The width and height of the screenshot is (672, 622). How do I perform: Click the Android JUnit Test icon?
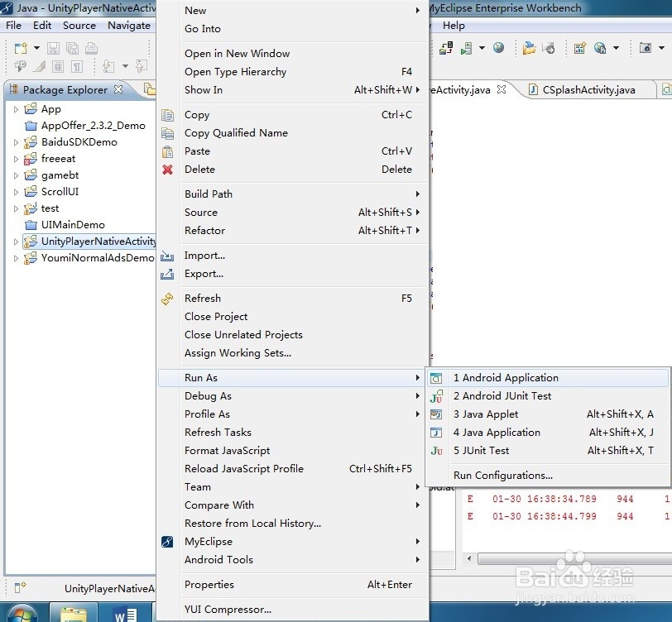[x=436, y=396]
